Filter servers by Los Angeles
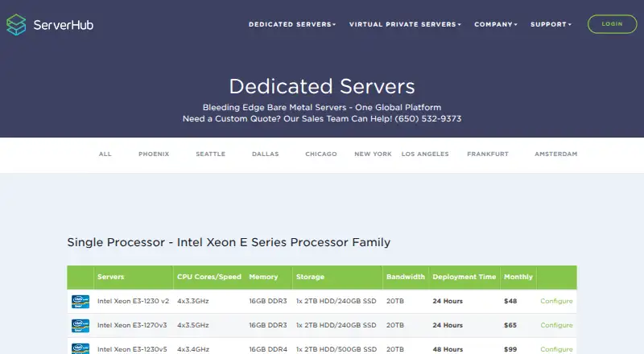The image size is (644, 354). 425,154
